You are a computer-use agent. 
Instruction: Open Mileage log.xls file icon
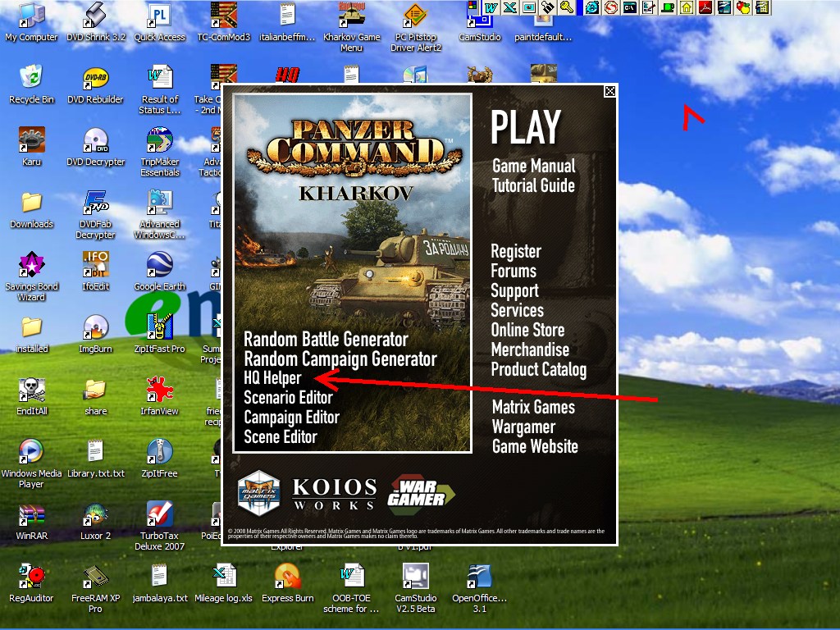tap(223, 583)
